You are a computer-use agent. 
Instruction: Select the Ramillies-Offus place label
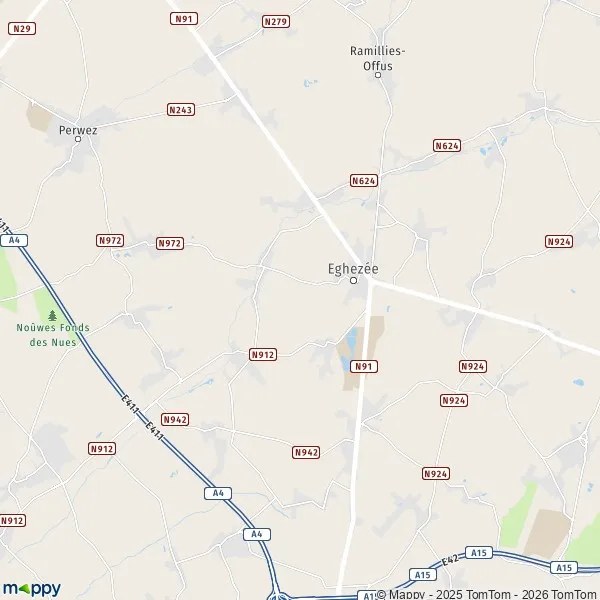point(378,58)
